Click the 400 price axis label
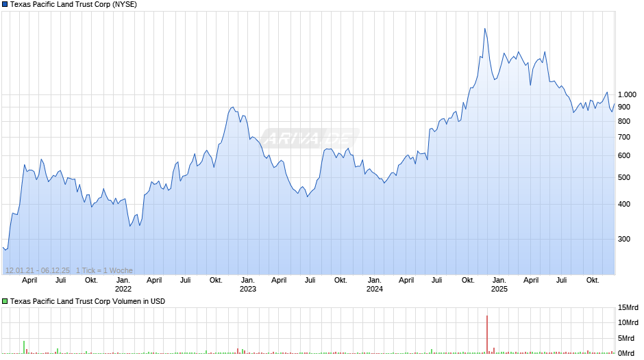Screen dimensions: 644x360 coord(624,205)
